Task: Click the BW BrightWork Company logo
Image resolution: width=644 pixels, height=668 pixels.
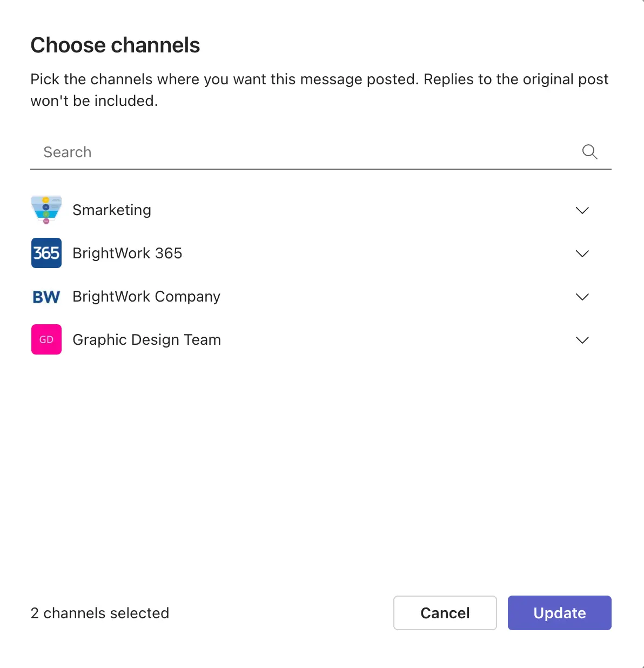Action: pyautogui.click(x=46, y=296)
